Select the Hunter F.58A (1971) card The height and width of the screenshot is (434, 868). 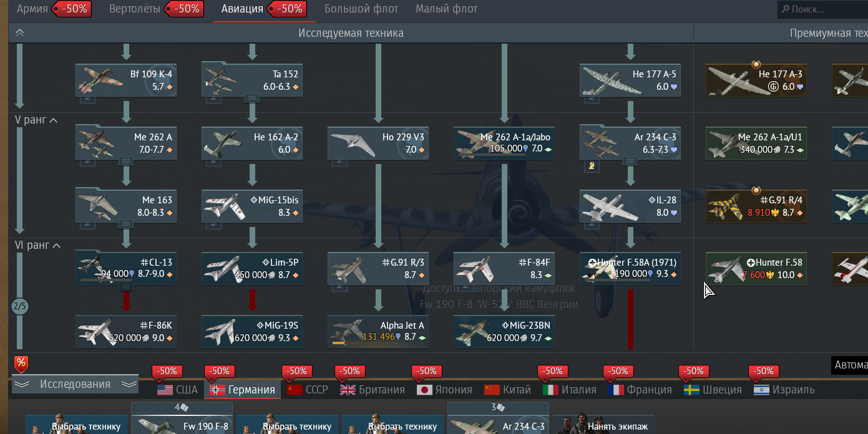[630, 268]
